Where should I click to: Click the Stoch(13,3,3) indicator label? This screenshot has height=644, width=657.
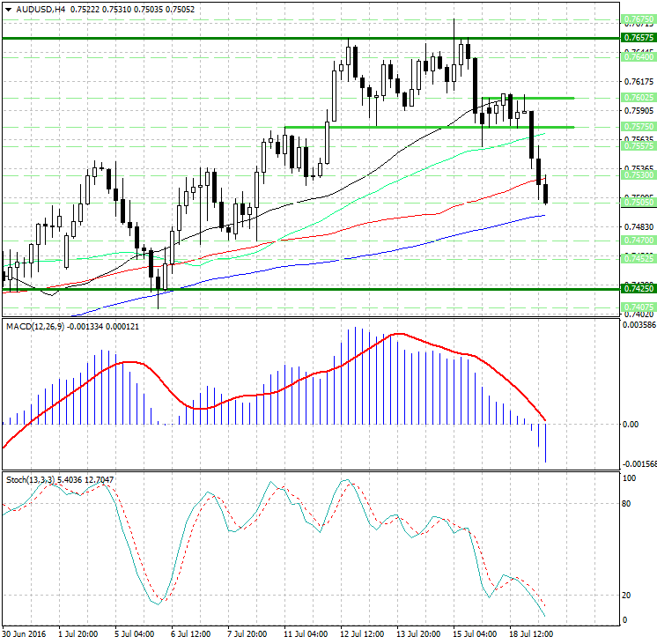point(30,479)
